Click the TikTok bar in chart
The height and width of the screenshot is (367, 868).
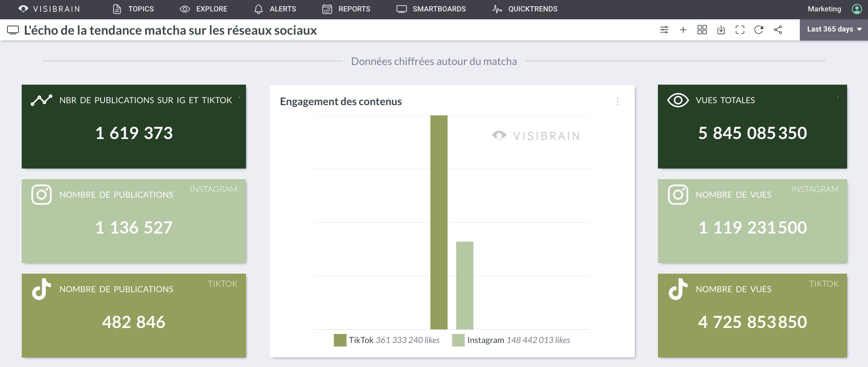click(439, 222)
